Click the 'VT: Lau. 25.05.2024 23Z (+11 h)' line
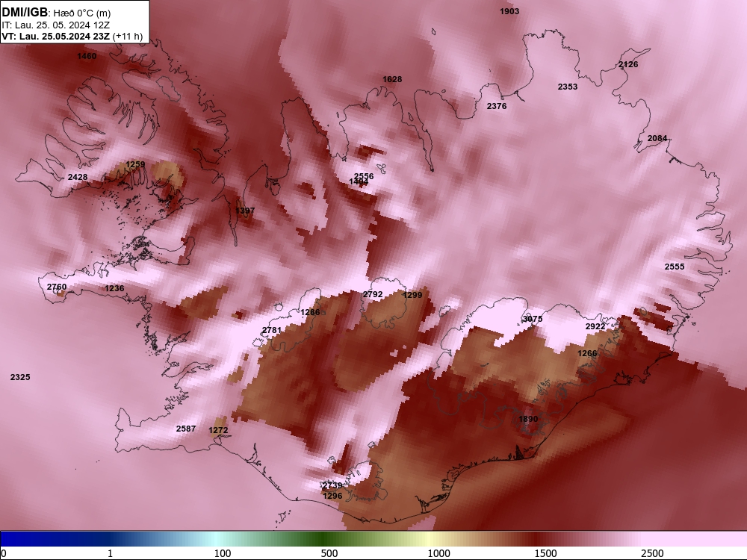The width and height of the screenshot is (747, 560). point(72,36)
